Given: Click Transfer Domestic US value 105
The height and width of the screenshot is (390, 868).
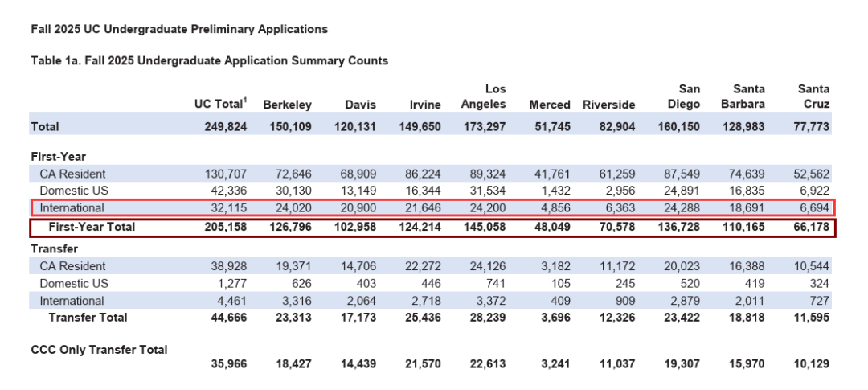Looking at the screenshot, I should (559, 284).
